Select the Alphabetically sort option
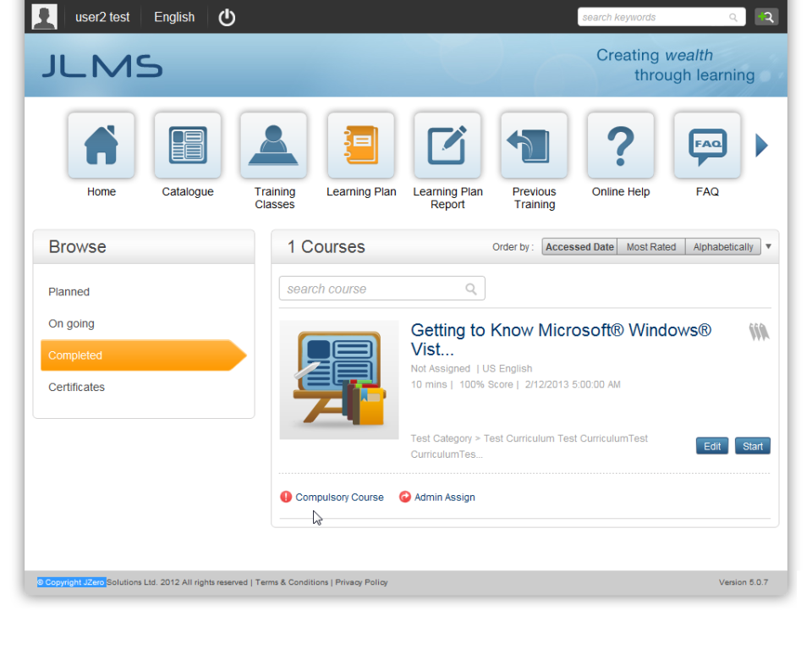 722,246
